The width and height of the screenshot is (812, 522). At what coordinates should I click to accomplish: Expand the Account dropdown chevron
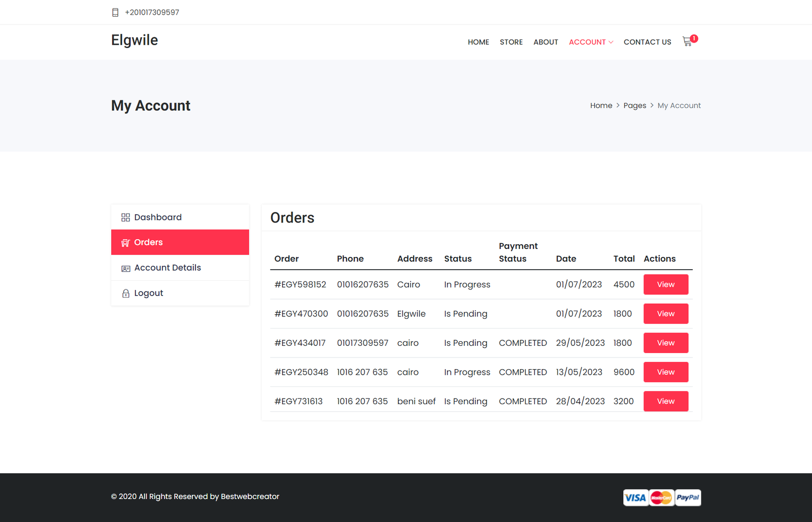611,42
